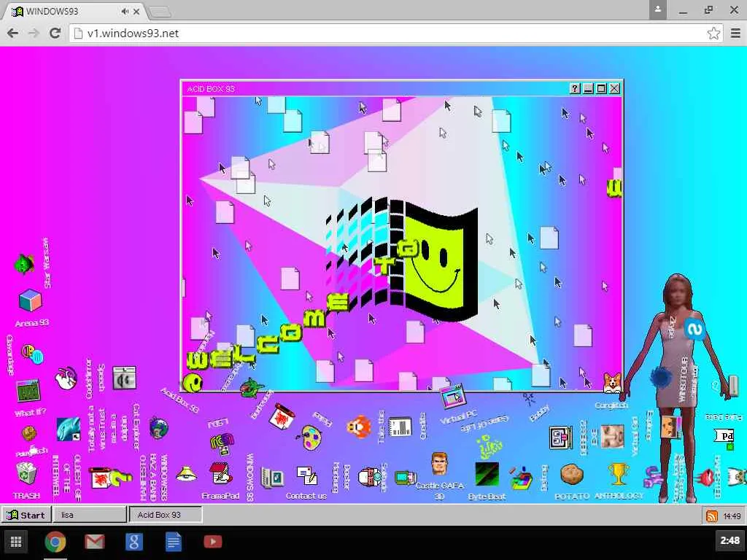Open Google Search from the shelf
The image size is (747, 560).
134,542
